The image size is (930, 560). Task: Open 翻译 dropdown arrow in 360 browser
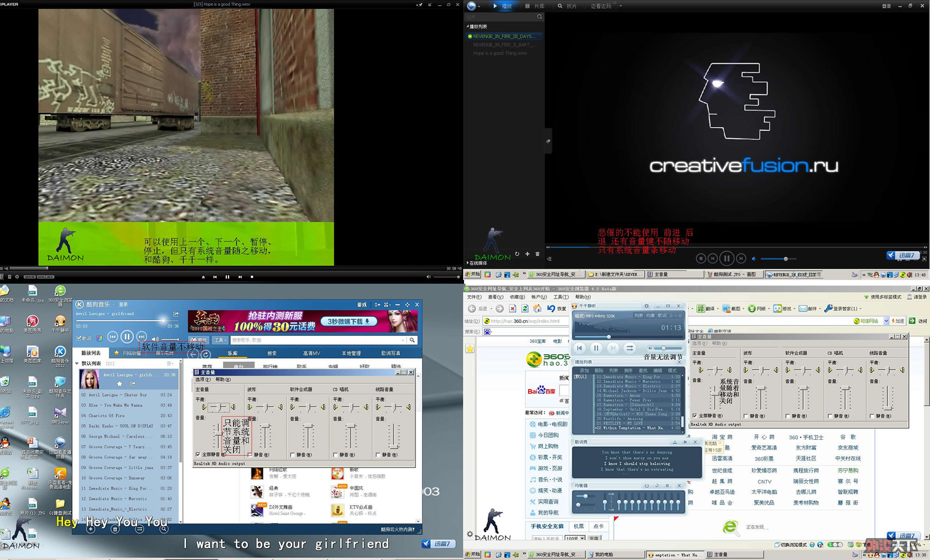(718, 308)
